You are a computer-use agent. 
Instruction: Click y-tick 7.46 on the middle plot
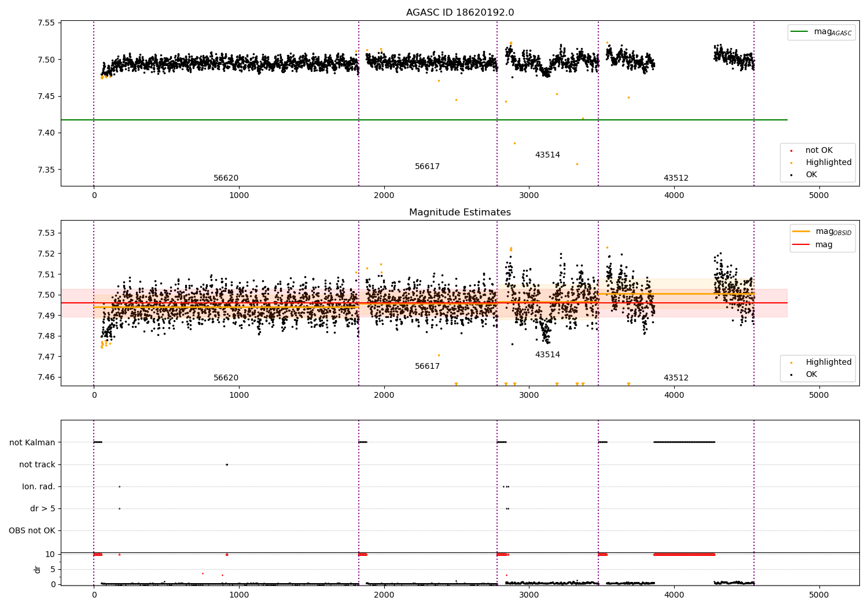tap(46, 377)
